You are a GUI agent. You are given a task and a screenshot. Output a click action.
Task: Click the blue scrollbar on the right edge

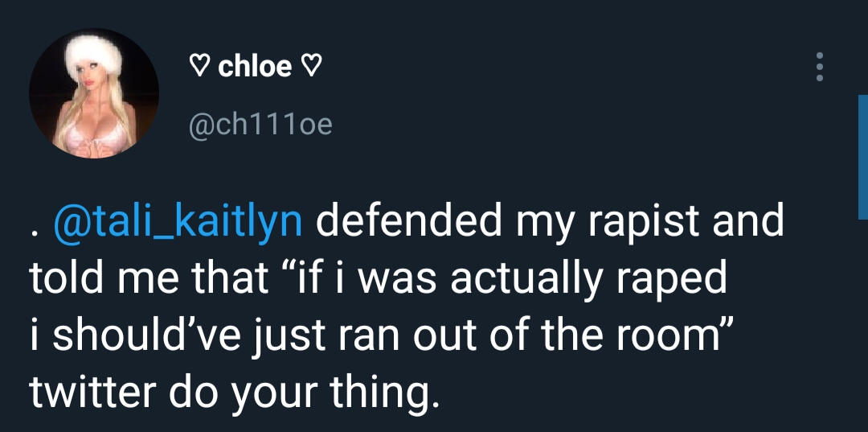pos(862,157)
